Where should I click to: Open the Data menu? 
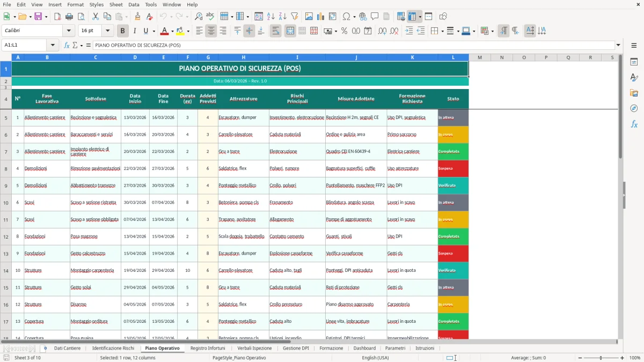(134, 4)
